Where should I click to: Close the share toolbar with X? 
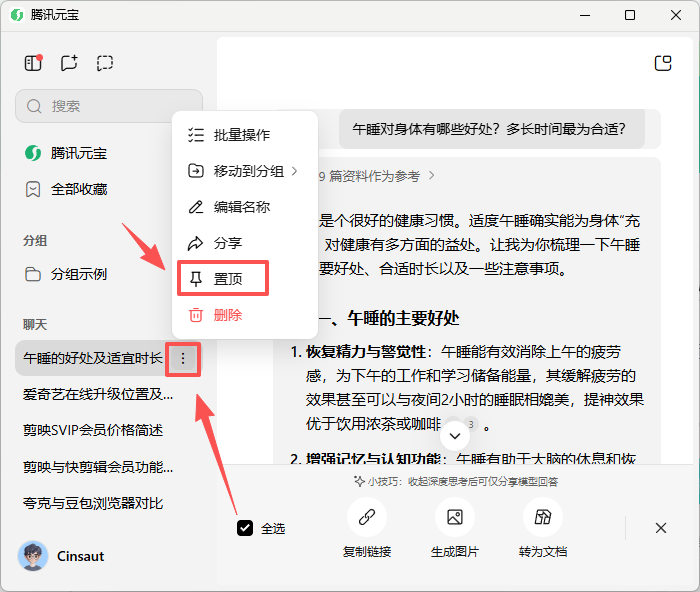[661, 528]
